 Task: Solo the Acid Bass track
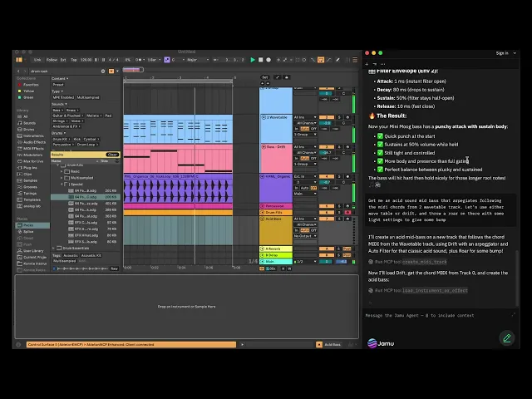tap(339, 219)
